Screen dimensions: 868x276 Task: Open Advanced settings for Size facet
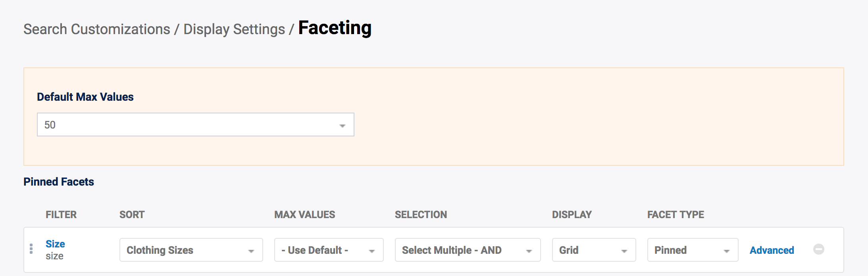[772, 250]
